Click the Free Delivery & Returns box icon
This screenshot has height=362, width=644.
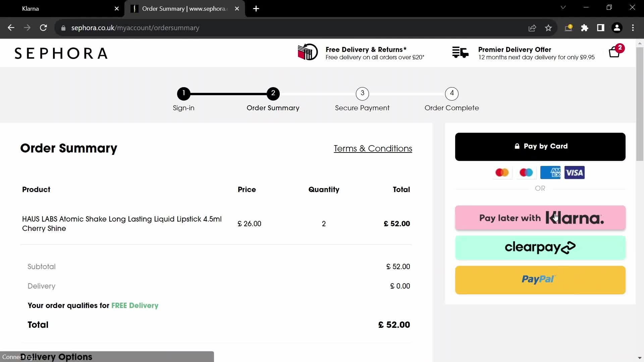point(308,52)
